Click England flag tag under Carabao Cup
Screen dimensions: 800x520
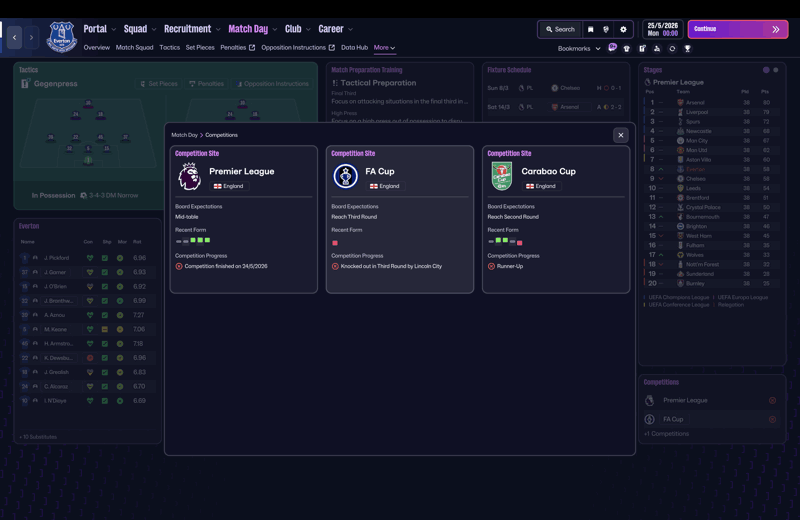point(540,186)
